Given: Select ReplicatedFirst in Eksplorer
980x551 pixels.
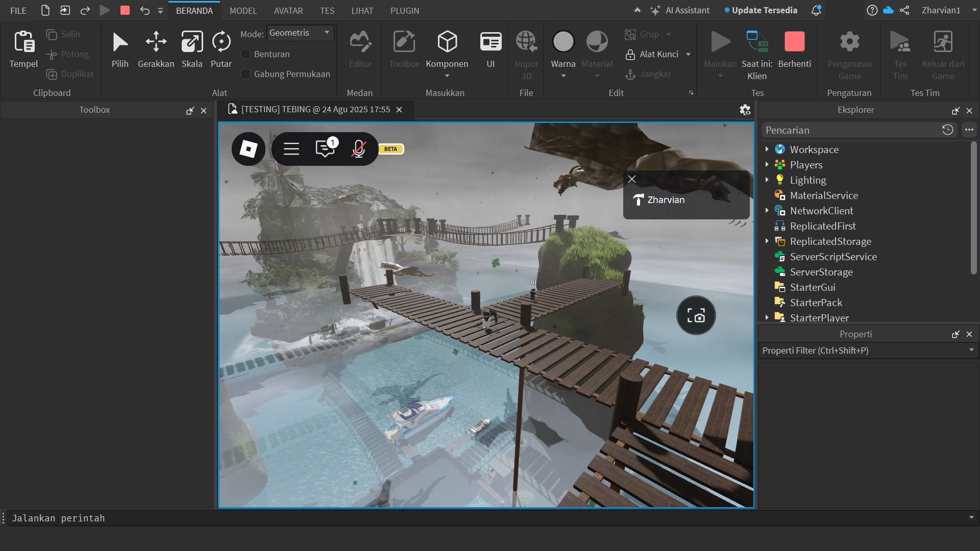Looking at the screenshot, I should click(x=823, y=226).
